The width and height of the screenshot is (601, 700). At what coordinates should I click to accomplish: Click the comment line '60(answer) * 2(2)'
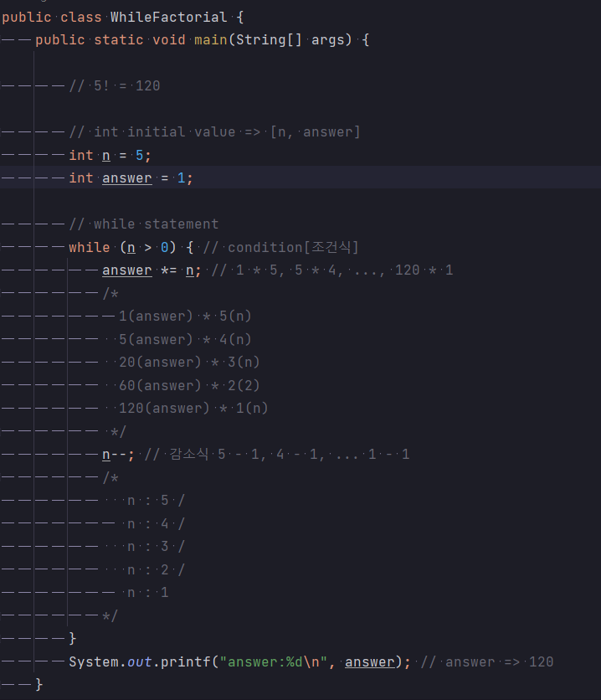[189, 386]
